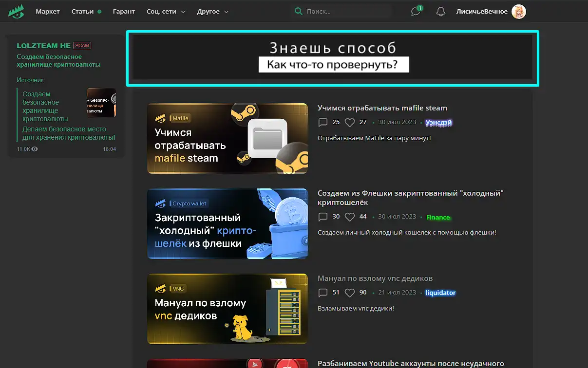Click the search magnifier icon
This screenshot has height=368, width=588.
pyautogui.click(x=299, y=11)
